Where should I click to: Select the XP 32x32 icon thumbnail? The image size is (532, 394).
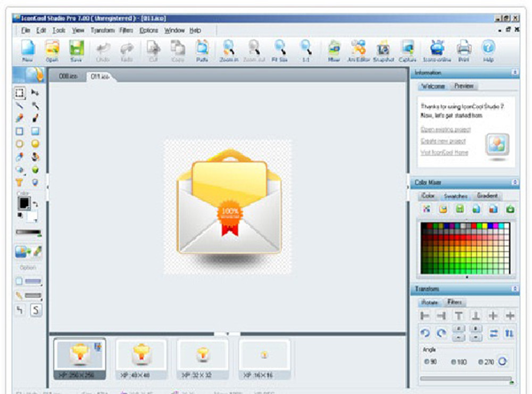tap(203, 359)
